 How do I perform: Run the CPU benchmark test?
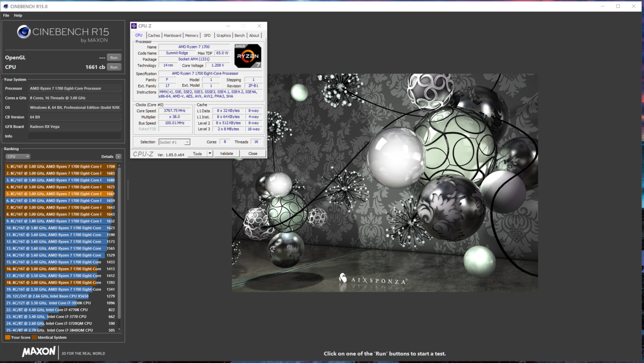click(x=114, y=67)
